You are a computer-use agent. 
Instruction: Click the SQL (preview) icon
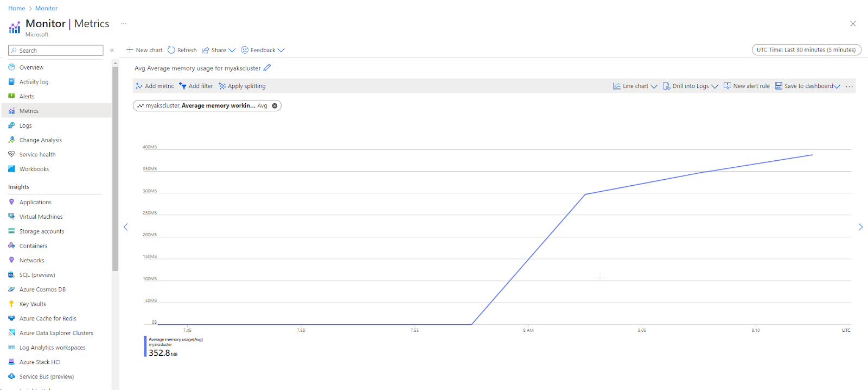tap(11, 275)
